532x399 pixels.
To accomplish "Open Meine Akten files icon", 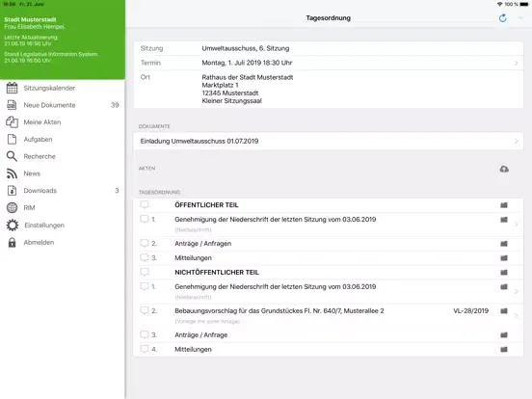I will [12, 122].
